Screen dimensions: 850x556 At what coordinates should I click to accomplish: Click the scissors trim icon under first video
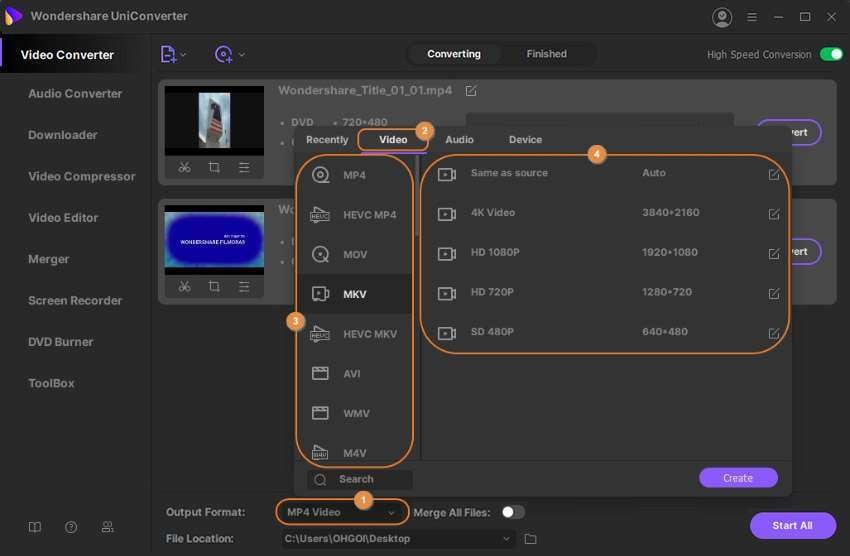(x=185, y=168)
